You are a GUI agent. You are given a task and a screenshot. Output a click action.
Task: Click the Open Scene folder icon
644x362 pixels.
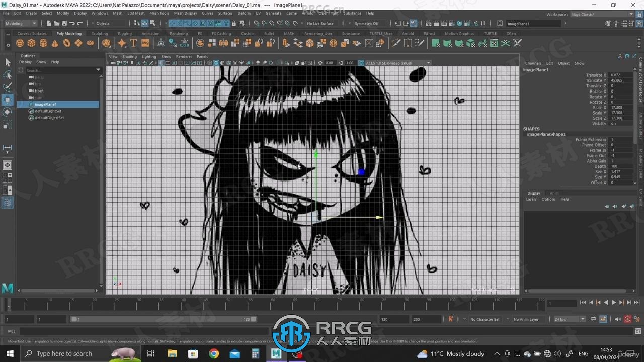pos(56,23)
